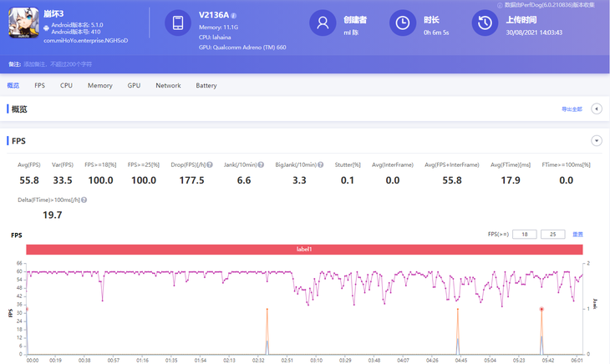Open the Battery tab
Screen dimensions: 610x364
[206, 85]
